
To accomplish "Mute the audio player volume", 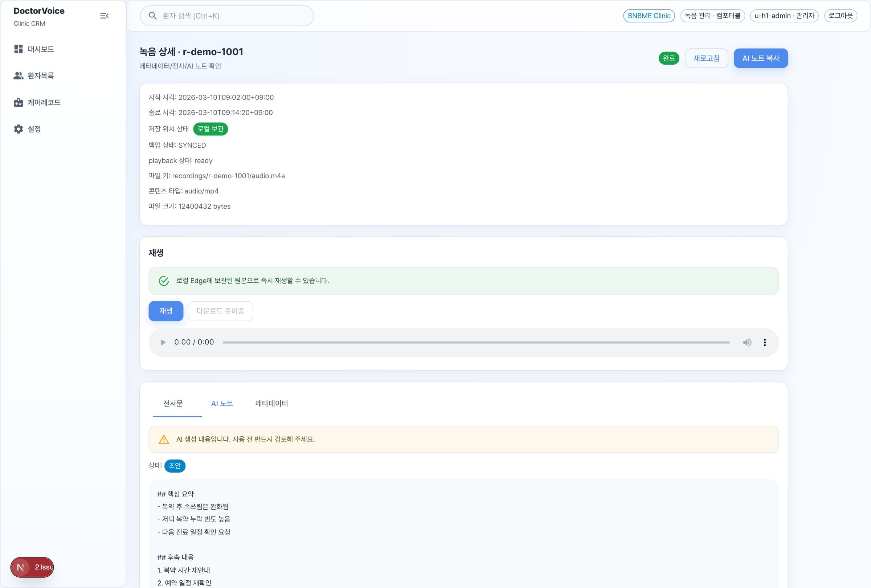I will (747, 342).
